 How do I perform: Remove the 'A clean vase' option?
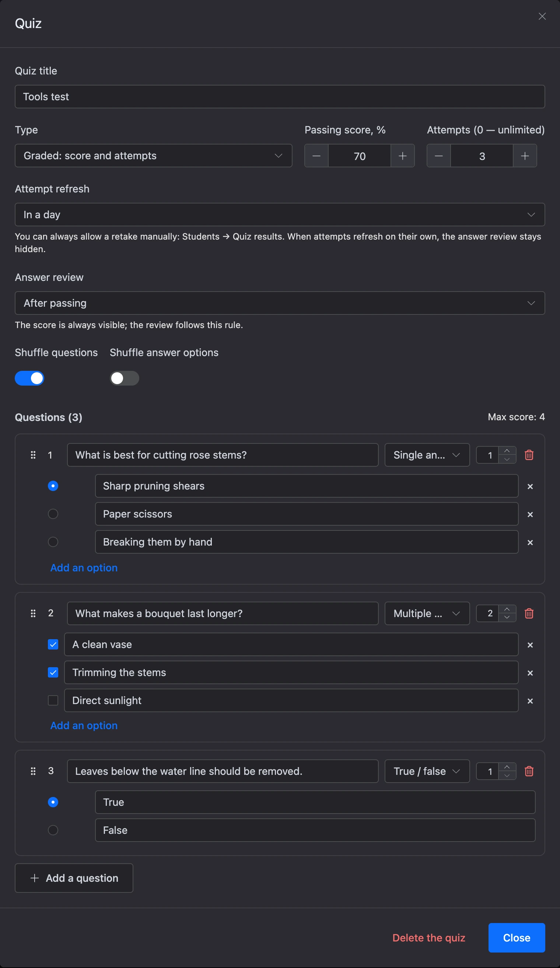[530, 645]
